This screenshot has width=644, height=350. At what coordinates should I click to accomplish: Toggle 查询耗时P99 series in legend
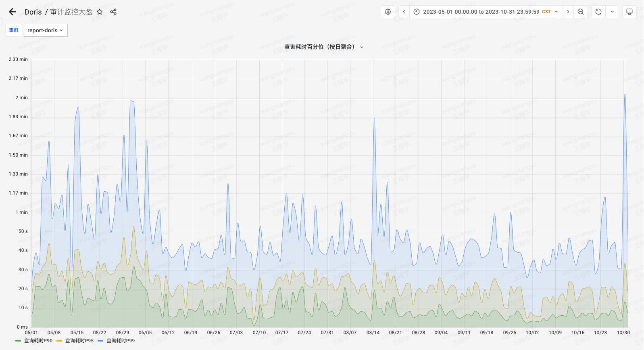[121, 341]
